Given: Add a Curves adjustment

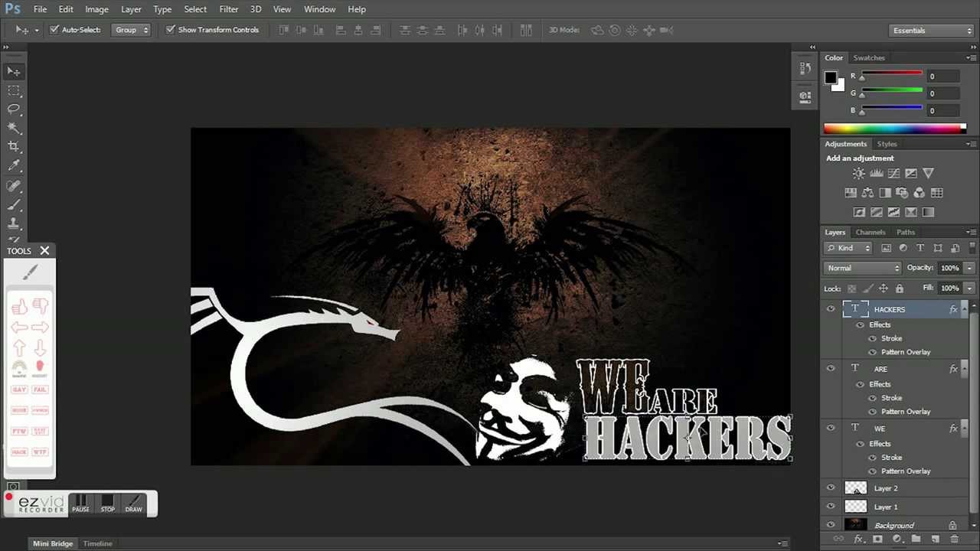Looking at the screenshot, I should (893, 174).
